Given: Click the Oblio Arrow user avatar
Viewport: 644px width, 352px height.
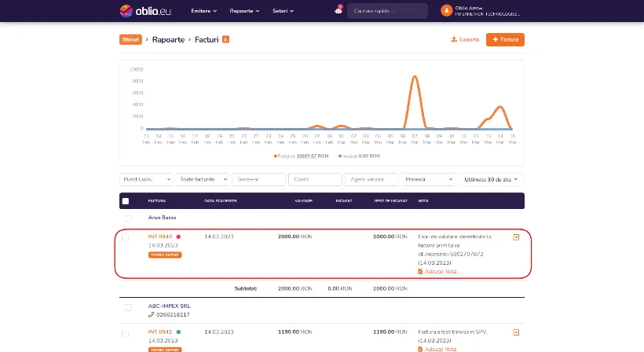Looking at the screenshot, I should click(447, 11).
